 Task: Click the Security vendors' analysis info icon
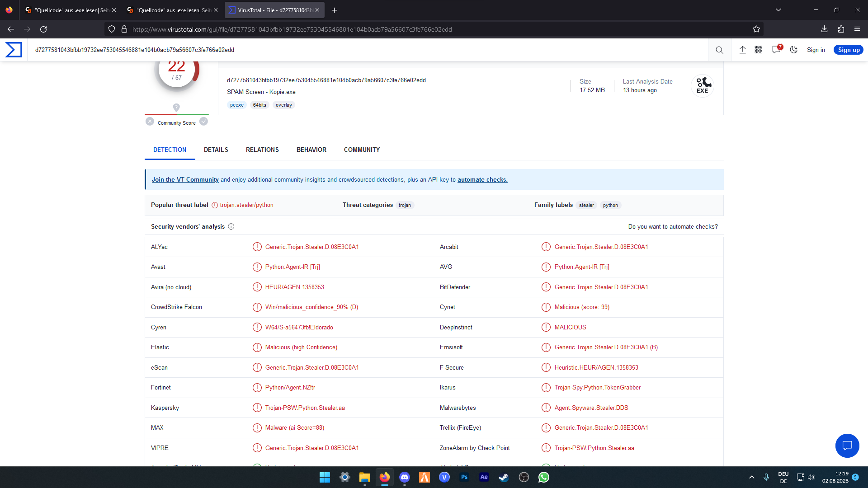click(231, 227)
